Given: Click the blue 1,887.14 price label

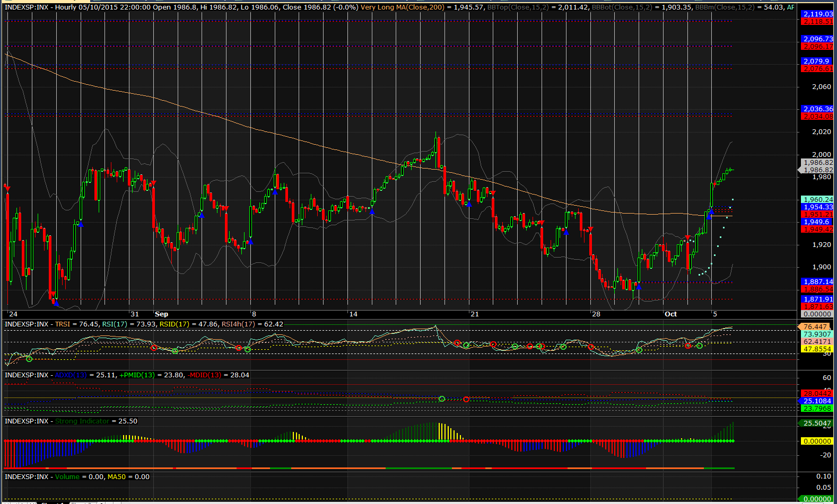Looking at the screenshot, I should (817, 282).
